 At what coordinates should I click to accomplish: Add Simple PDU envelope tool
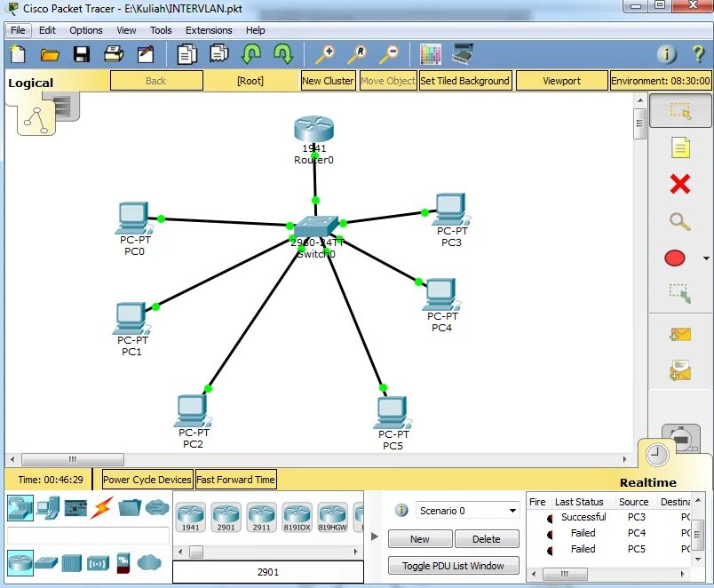[680, 335]
